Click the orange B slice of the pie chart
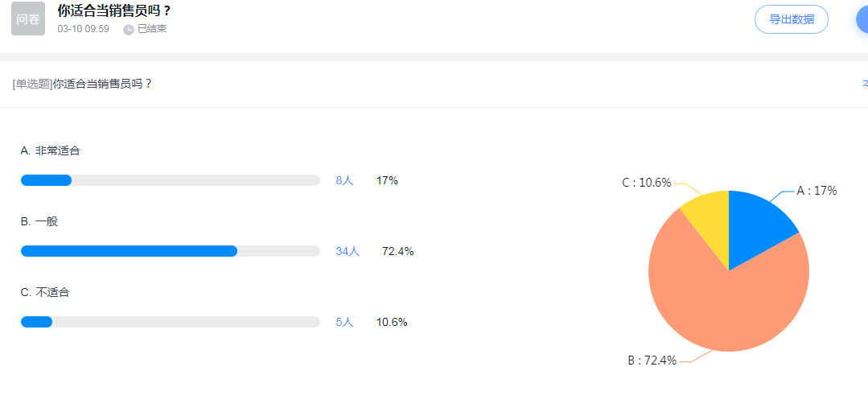The image size is (868, 412). [724, 306]
